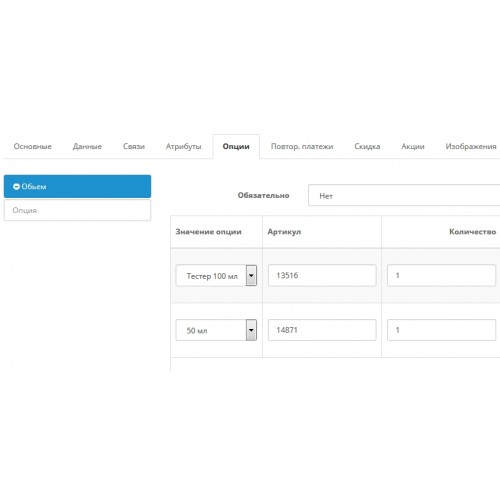
Task: Expand the 50 мл dropdown arrow
Action: coord(251,330)
